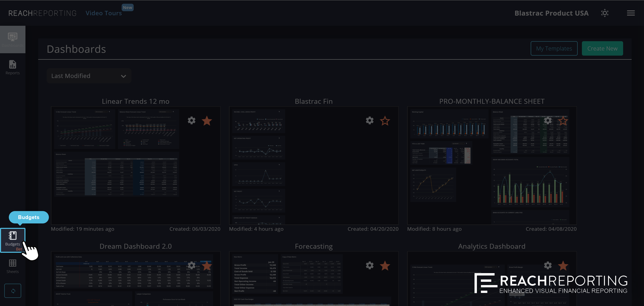Toggle favorite star on Dream Dashboard 2.0
This screenshot has width=644, height=306.
pyautogui.click(x=207, y=266)
